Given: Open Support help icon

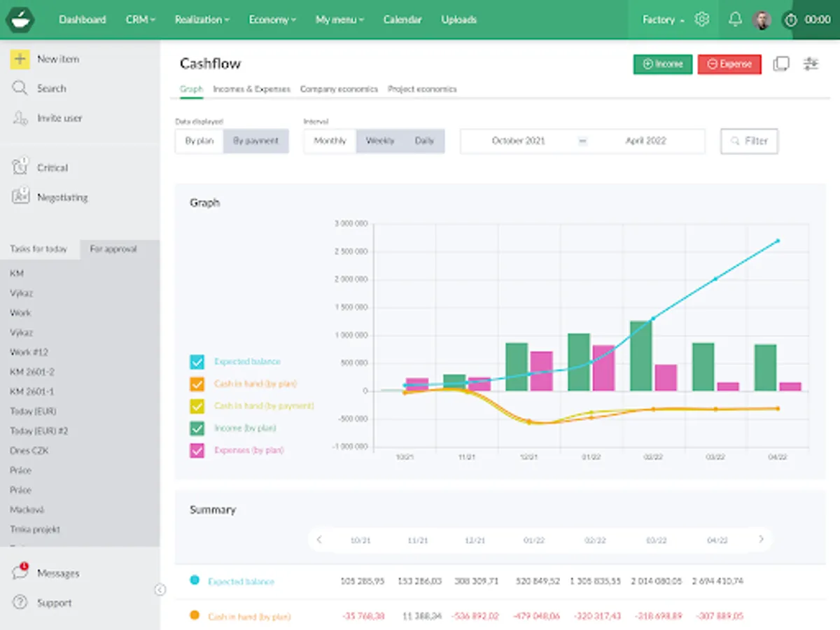Looking at the screenshot, I should pyautogui.click(x=20, y=603).
